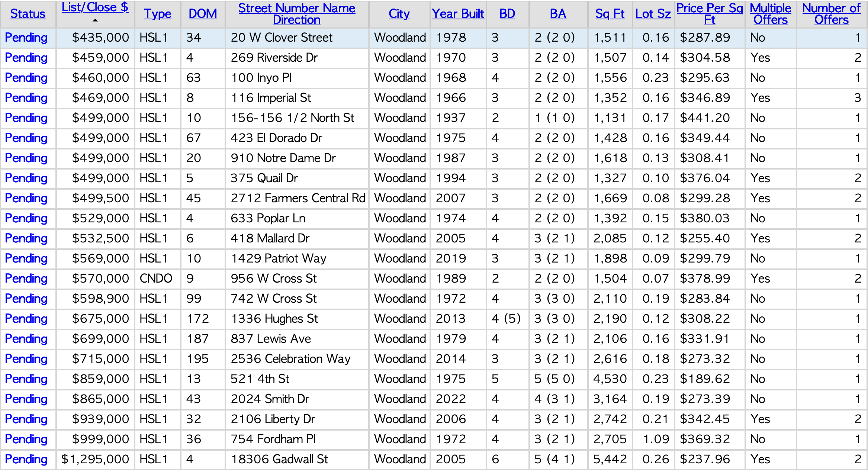Sort by Year Built column
868x470 pixels.
click(x=458, y=14)
